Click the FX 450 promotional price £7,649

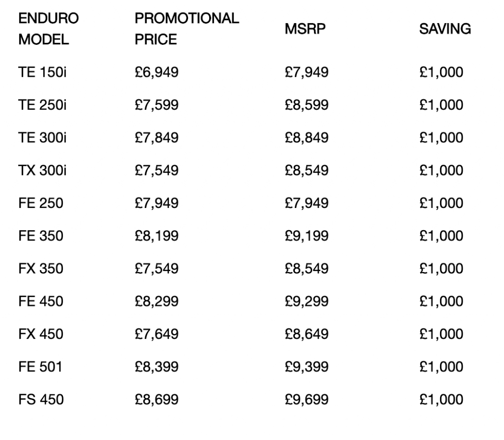(x=157, y=334)
